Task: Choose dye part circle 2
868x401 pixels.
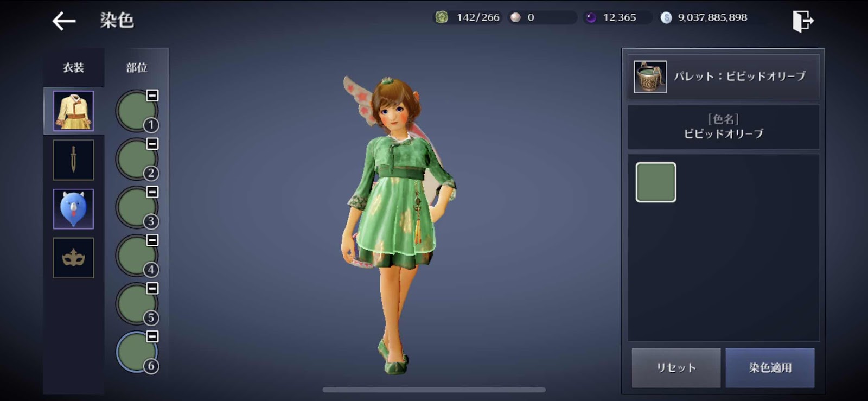Action: click(x=136, y=160)
